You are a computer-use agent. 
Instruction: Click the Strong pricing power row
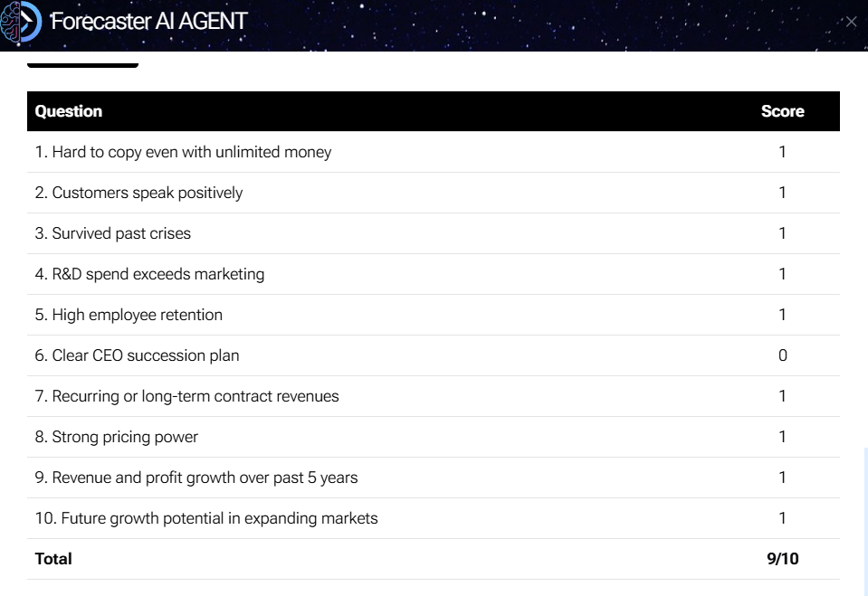434,437
